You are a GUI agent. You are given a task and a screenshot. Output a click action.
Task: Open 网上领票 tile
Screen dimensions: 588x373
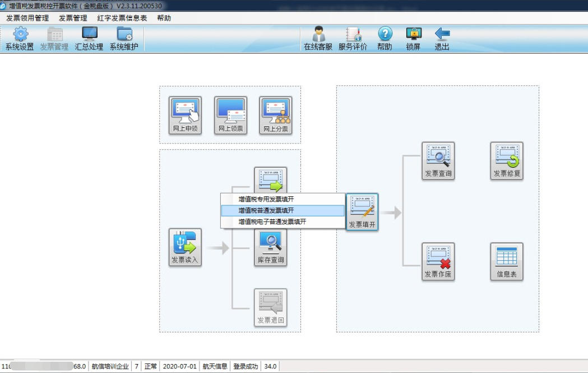tap(230, 116)
